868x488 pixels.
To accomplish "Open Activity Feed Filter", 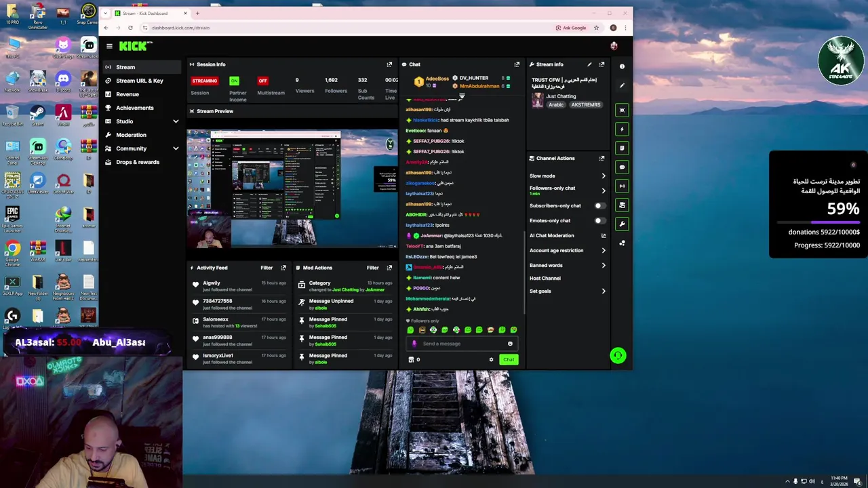I will (267, 268).
